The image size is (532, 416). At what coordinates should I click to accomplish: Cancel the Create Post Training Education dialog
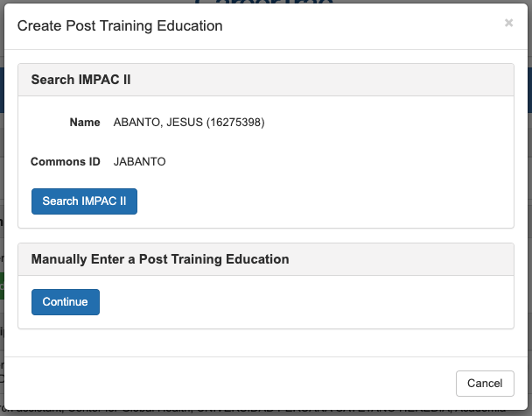[485, 383]
